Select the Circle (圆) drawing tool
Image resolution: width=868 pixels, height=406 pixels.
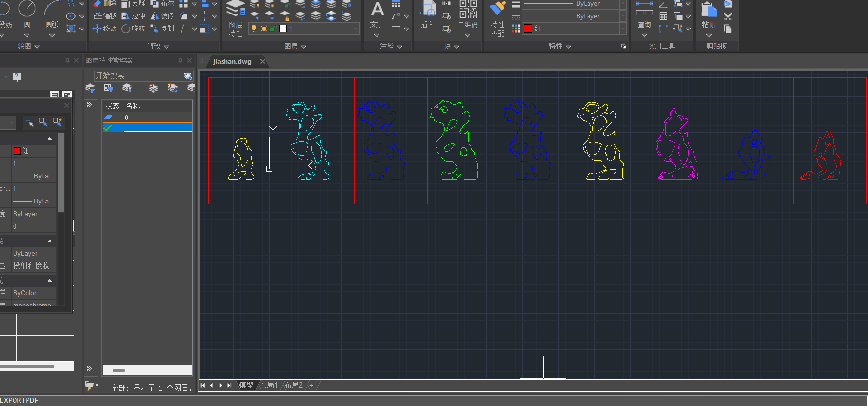pyautogui.click(x=27, y=14)
